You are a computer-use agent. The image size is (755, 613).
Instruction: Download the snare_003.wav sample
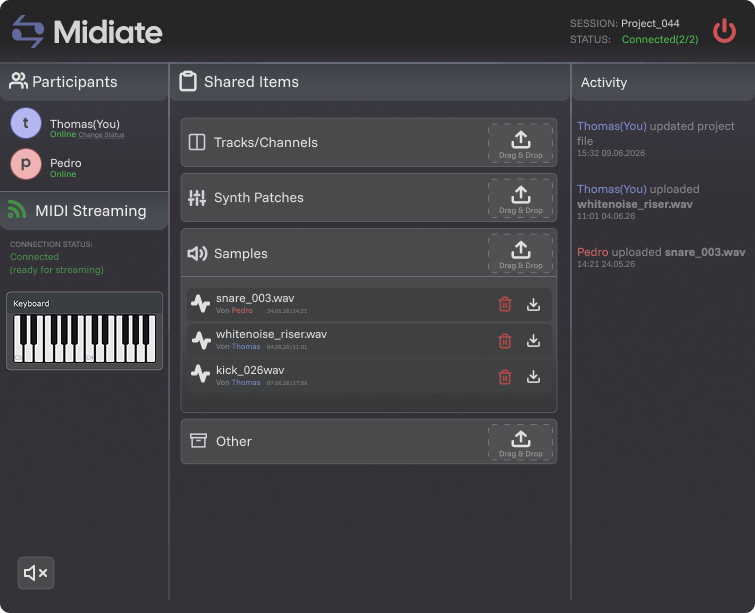[533, 304]
